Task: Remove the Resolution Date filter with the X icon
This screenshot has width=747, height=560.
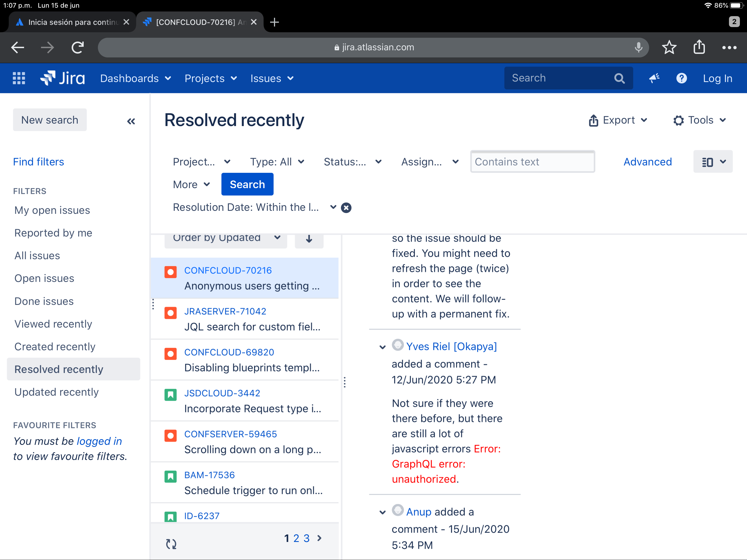Action: coord(346,207)
